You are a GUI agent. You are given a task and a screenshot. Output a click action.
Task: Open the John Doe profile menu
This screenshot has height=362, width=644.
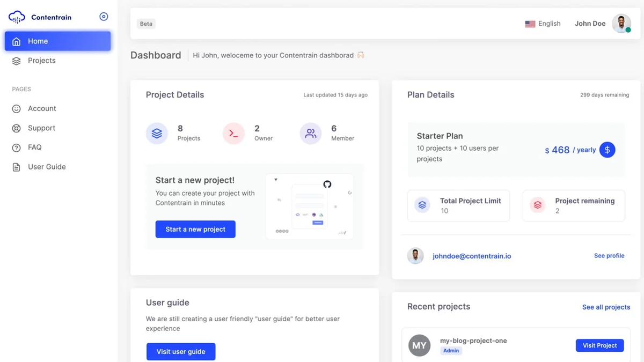tap(590, 23)
